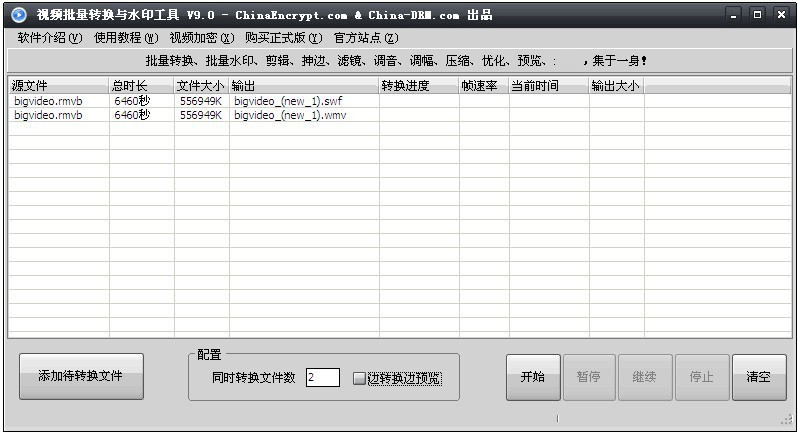
Task: Sort by the 总时长 column header
Action: coord(141,85)
